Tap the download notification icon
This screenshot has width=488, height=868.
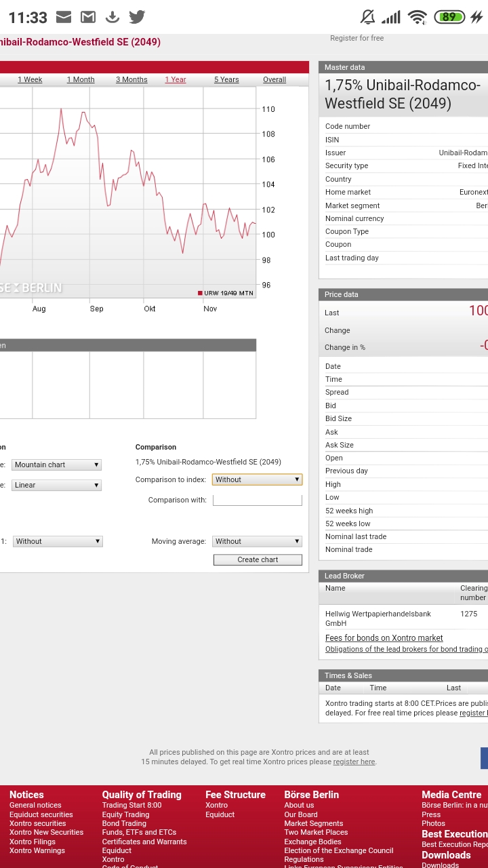pos(113,17)
